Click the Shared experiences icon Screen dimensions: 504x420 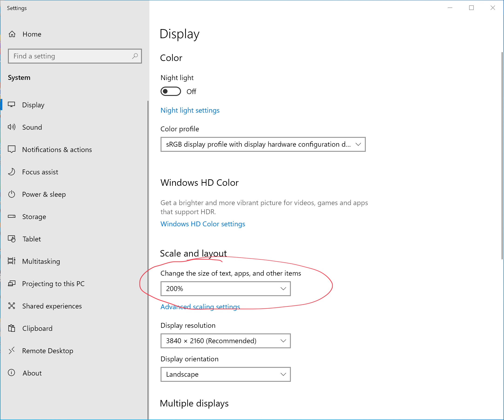[x=12, y=306]
